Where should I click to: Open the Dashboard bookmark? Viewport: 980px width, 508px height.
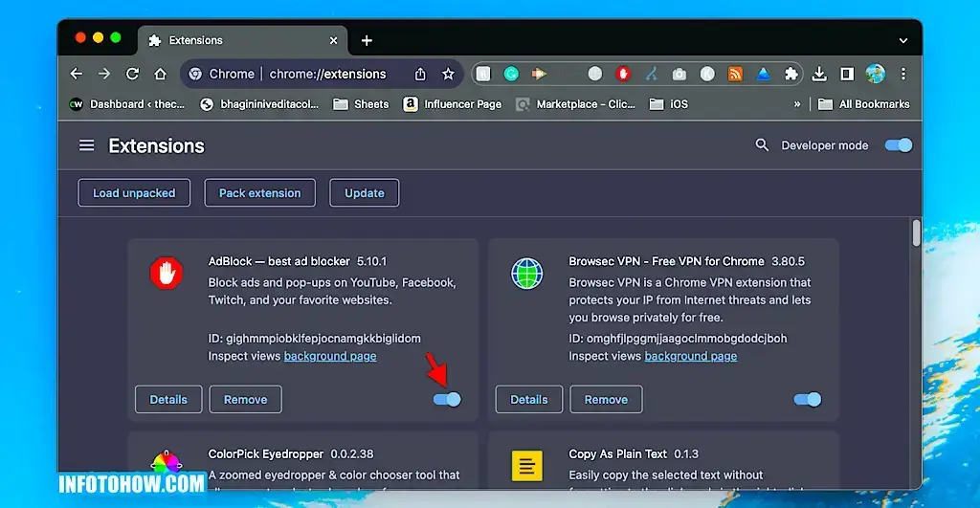[127, 104]
